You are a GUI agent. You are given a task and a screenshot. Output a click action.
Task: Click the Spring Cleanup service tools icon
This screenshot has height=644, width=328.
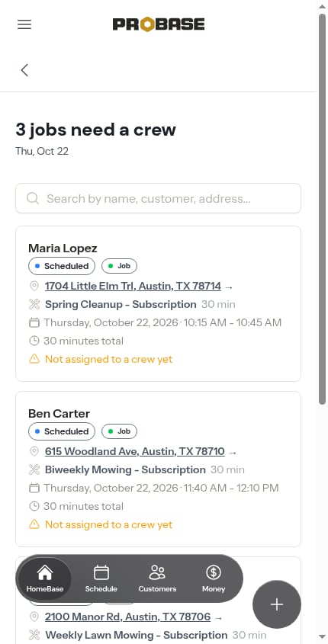pyautogui.click(x=34, y=304)
